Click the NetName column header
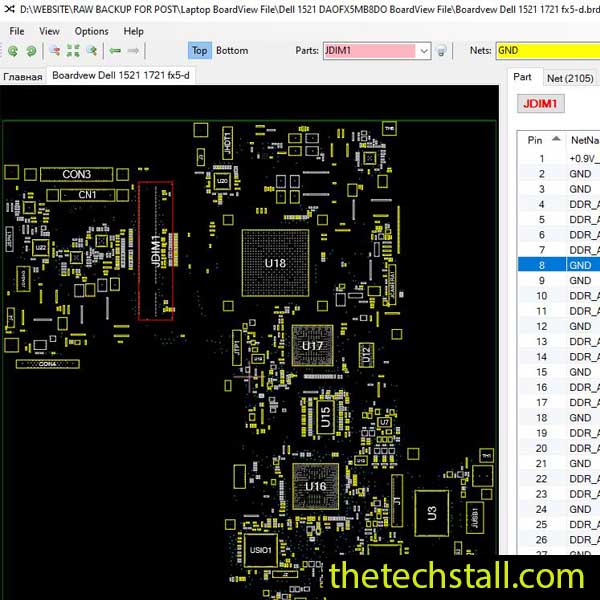 (x=584, y=140)
